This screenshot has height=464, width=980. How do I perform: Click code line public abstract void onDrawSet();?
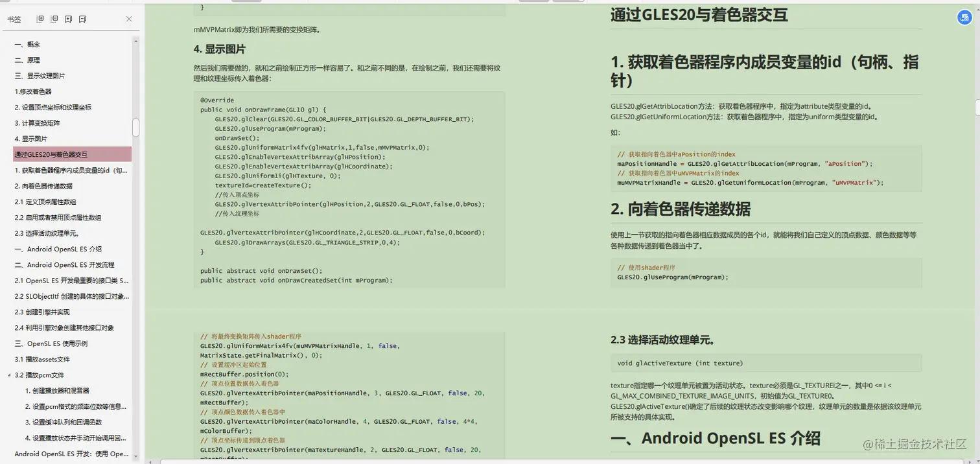tap(261, 271)
